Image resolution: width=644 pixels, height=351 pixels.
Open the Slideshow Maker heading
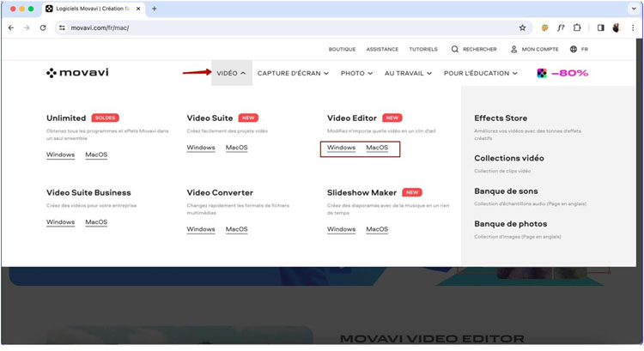(x=361, y=193)
